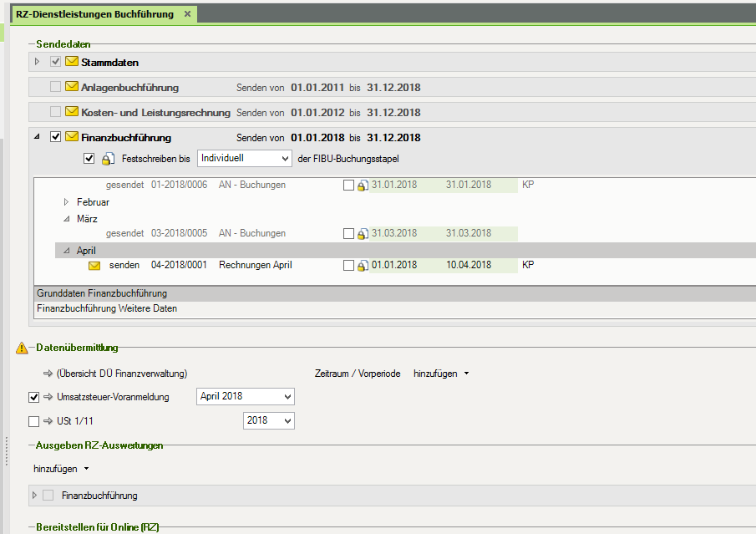Open Übersicht DÜ Finanzverwaltung link
The width and height of the screenshot is (756, 534).
pos(121,374)
